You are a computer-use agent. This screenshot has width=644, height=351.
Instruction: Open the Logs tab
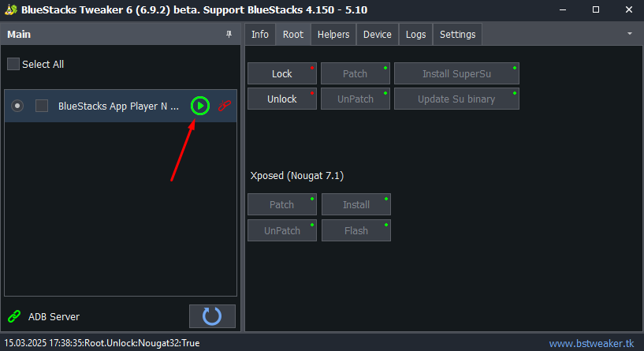pos(415,35)
